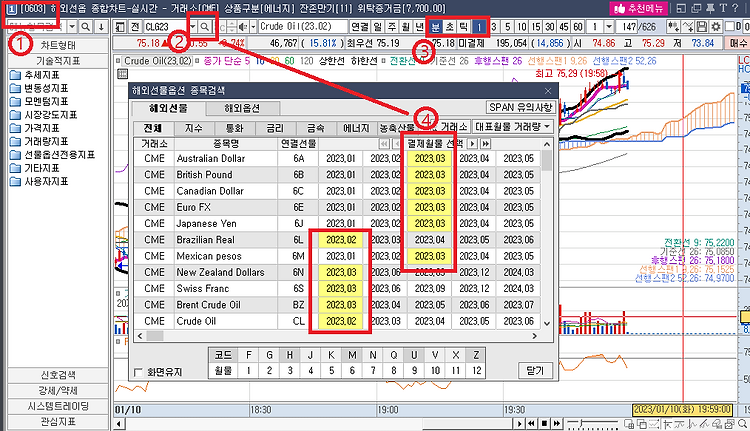Image resolution: width=750 pixels, height=431 pixels.
Task: Check the 화면유지 checkbox
Action: coord(139,372)
